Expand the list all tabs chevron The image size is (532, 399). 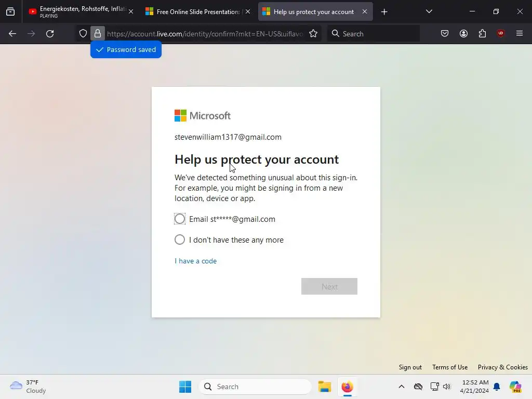pos(429,11)
